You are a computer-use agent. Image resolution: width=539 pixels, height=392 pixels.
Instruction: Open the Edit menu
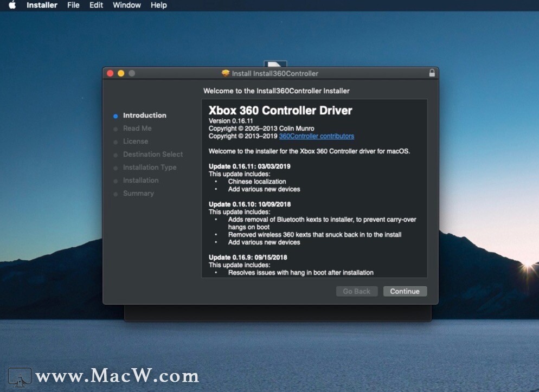(x=97, y=5)
